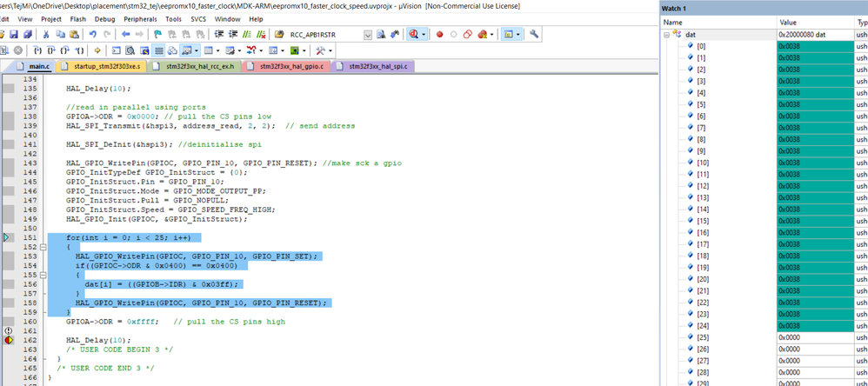Select the dat[0] row in Watch 1

click(764, 46)
